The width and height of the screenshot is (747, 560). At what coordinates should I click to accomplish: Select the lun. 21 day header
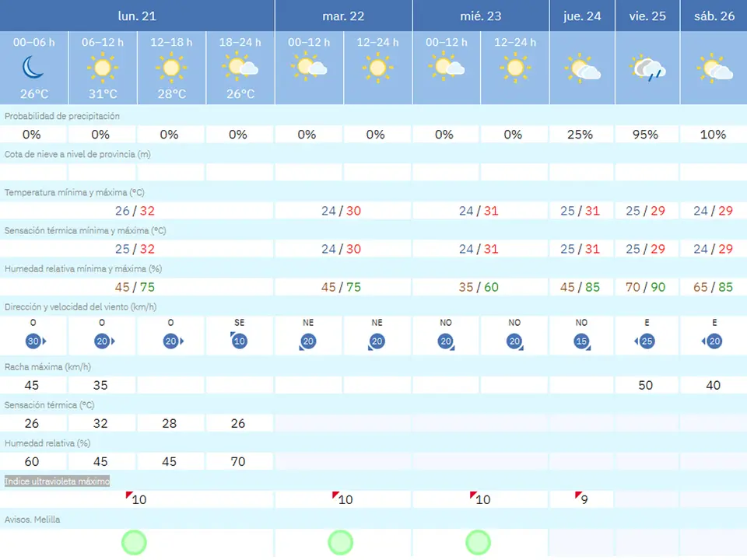tap(137, 16)
